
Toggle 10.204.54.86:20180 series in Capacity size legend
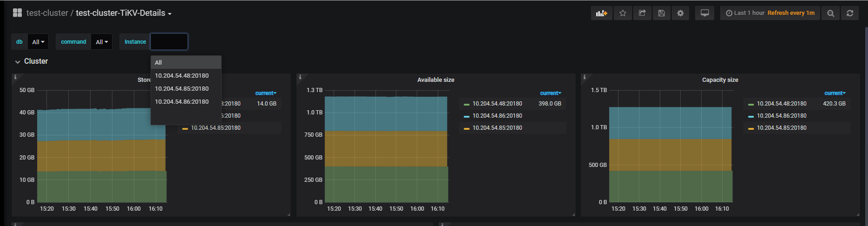[781, 116]
